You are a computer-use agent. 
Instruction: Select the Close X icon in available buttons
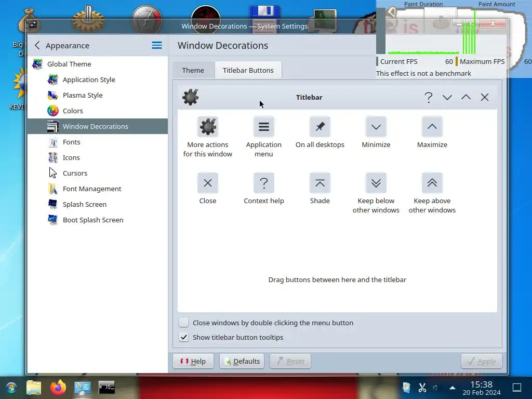[208, 183]
